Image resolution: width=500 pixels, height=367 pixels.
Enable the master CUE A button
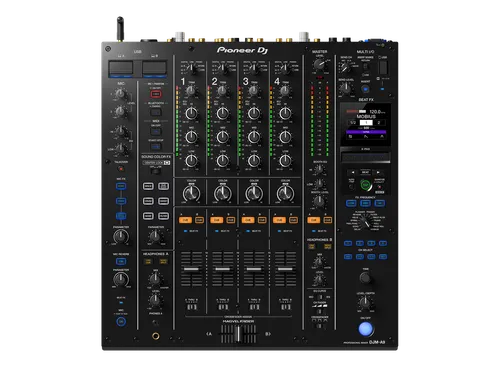tap(313, 220)
